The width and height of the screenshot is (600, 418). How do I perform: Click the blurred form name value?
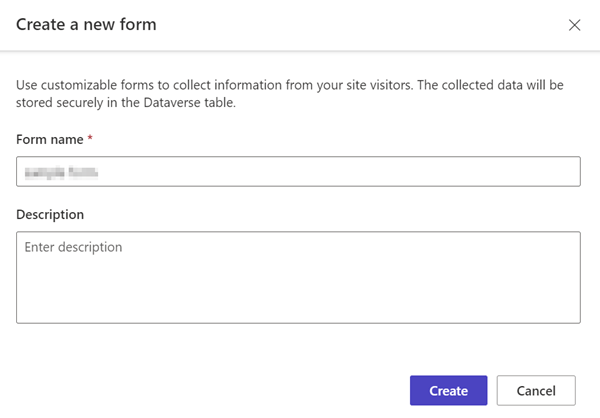[x=64, y=172]
